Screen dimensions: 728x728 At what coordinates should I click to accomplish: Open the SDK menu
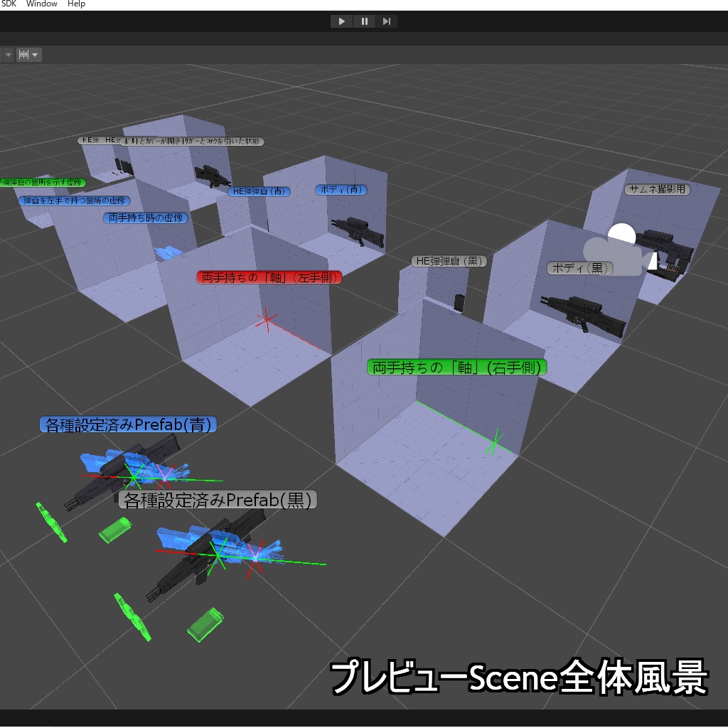coord(9,4)
